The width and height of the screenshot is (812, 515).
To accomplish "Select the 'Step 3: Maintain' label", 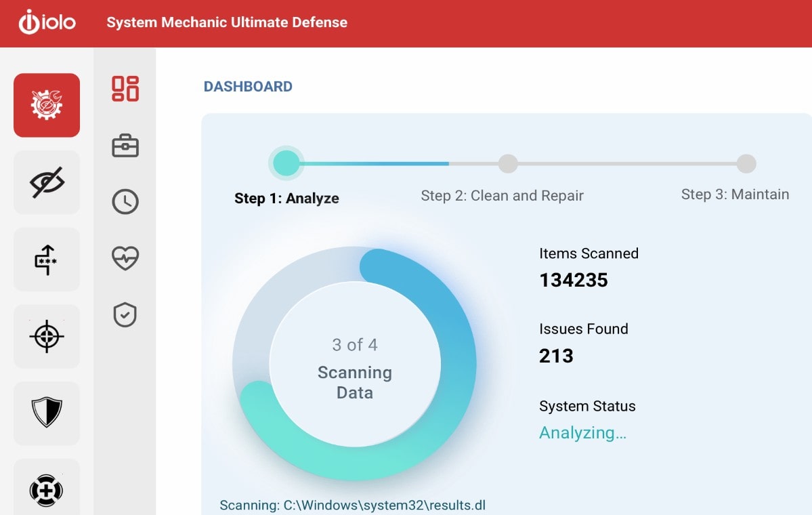I will click(x=735, y=194).
